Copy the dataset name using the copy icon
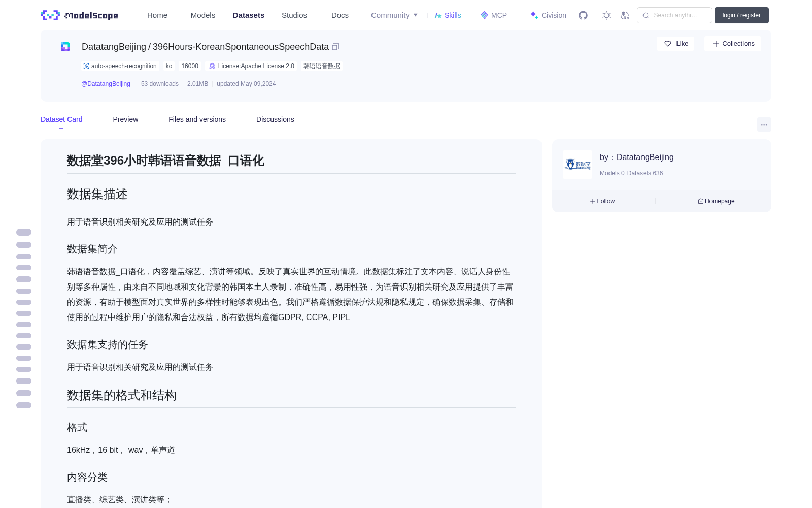Viewport: 812px width, 508px height. pos(335,47)
